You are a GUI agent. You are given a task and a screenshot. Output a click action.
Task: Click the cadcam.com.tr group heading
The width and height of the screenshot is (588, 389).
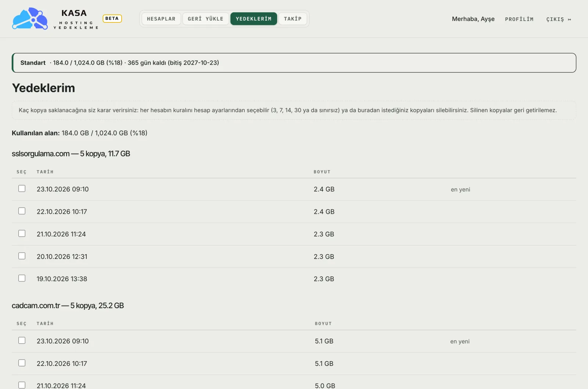pyautogui.click(x=68, y=306)
